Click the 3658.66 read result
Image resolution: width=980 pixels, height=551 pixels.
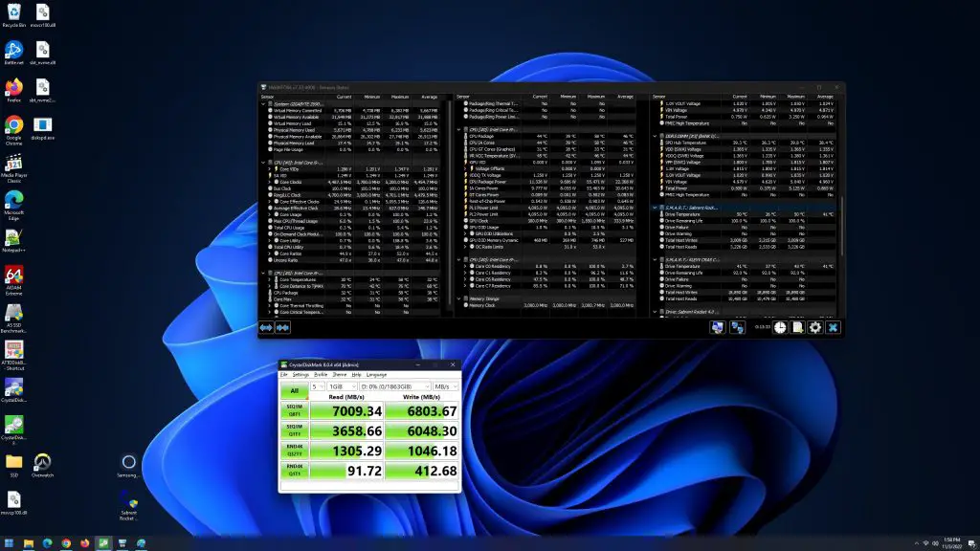pyautogui.click(x=346, y=430)
